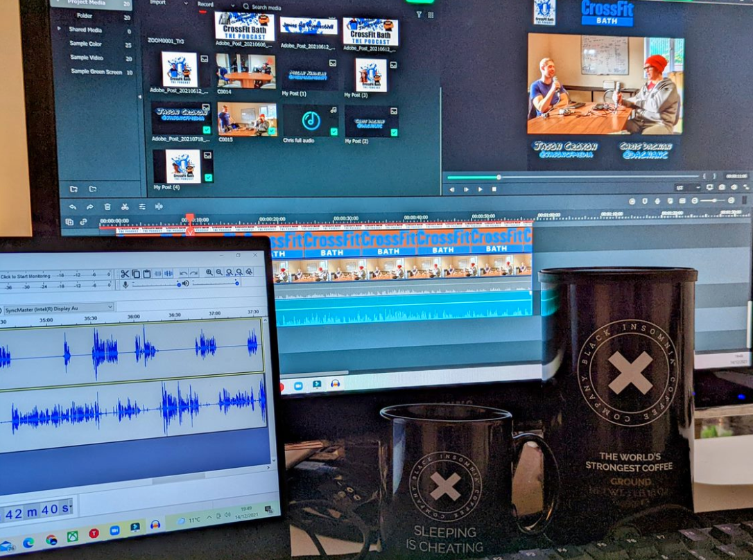The image size is (753, 560).
Task: Click the Paste clipboard icon in Audacity
Action: pos(146,274)
